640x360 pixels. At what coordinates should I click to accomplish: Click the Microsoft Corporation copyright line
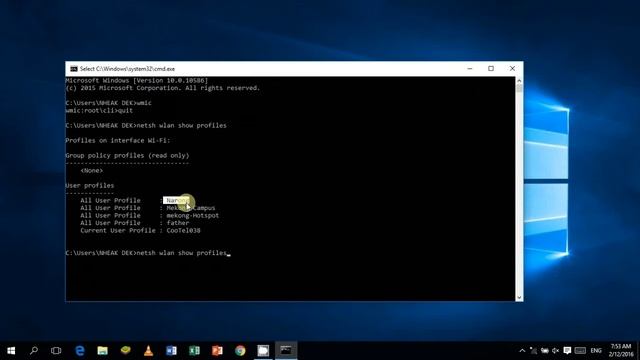click(x=162, y=88)
